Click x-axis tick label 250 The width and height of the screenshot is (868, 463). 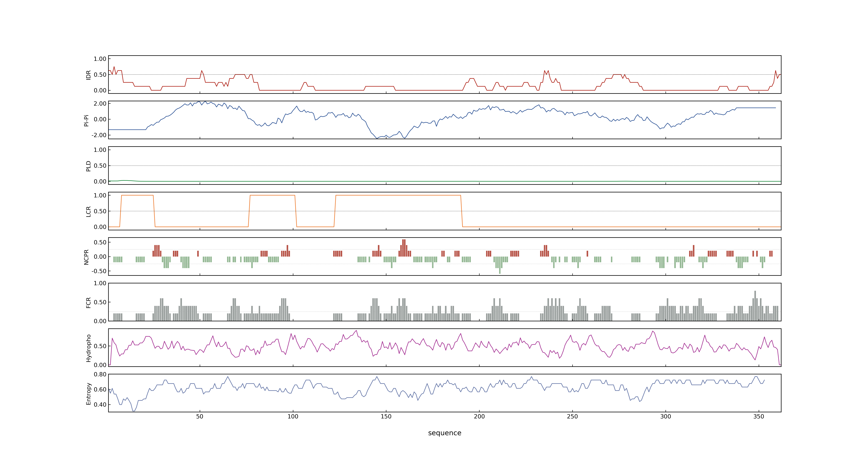click(572, 416)
